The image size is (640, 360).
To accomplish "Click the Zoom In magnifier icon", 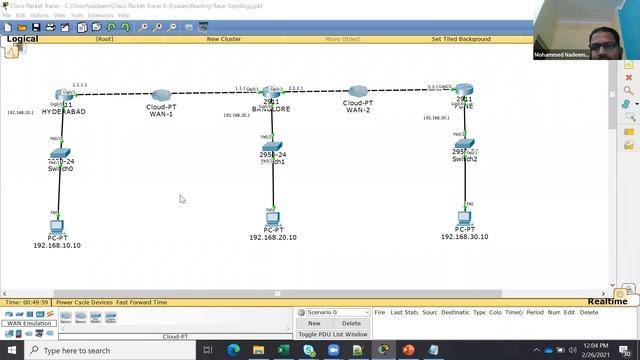I will tap(142, 27).
